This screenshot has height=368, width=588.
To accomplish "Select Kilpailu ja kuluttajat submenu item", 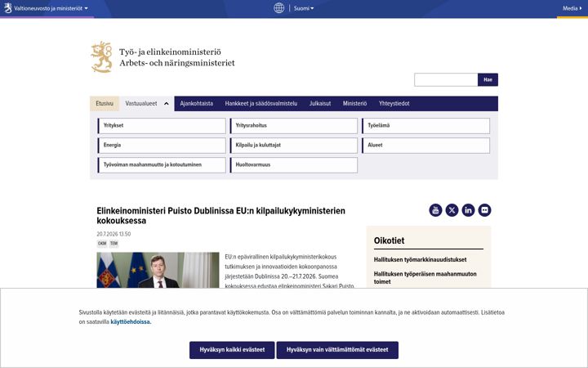I will 294,146.
